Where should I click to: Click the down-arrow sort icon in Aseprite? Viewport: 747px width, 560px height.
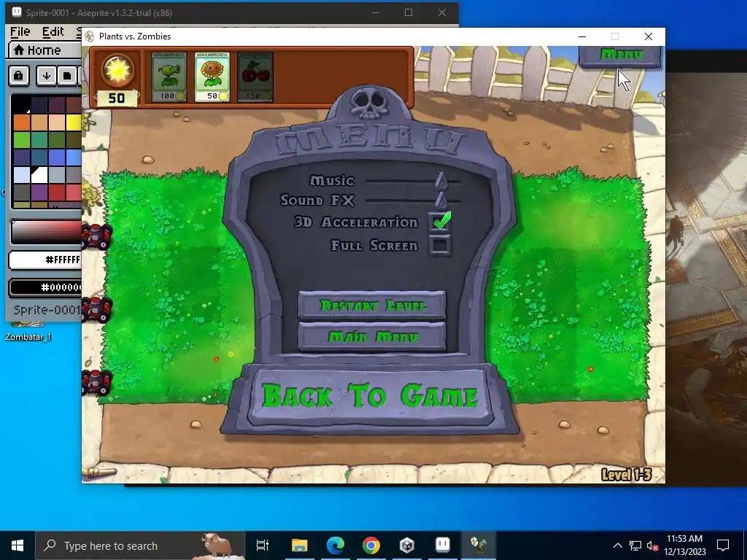click(46, 76)
